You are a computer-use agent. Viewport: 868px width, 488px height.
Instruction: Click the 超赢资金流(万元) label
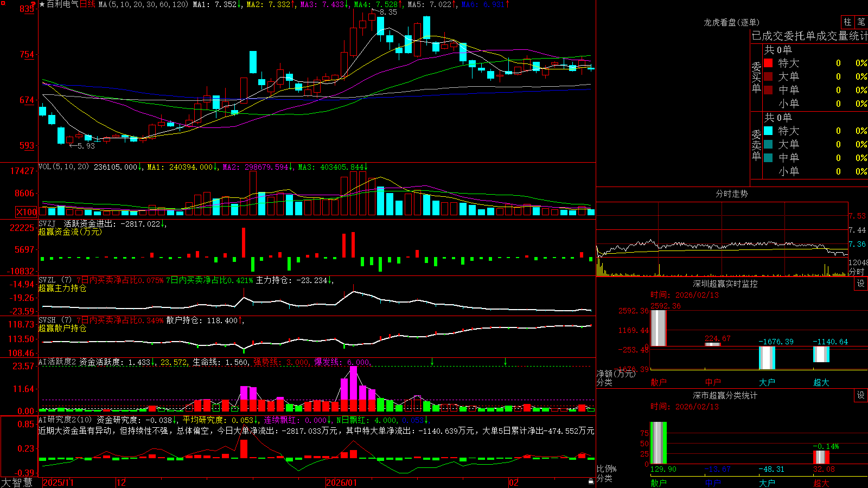pyautogui.click(x=70, y=232)
